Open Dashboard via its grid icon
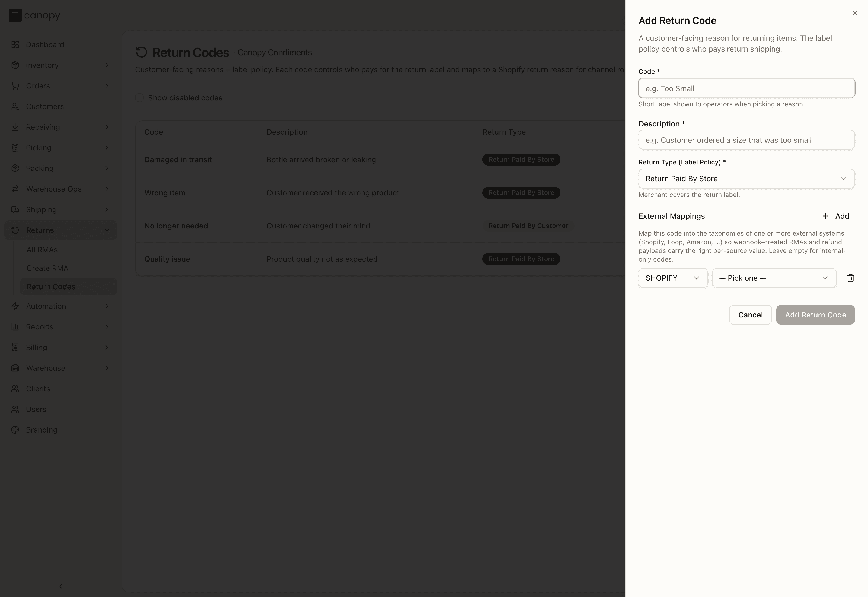The width and height of the screenshot is (868, 597). click(15, 45)
